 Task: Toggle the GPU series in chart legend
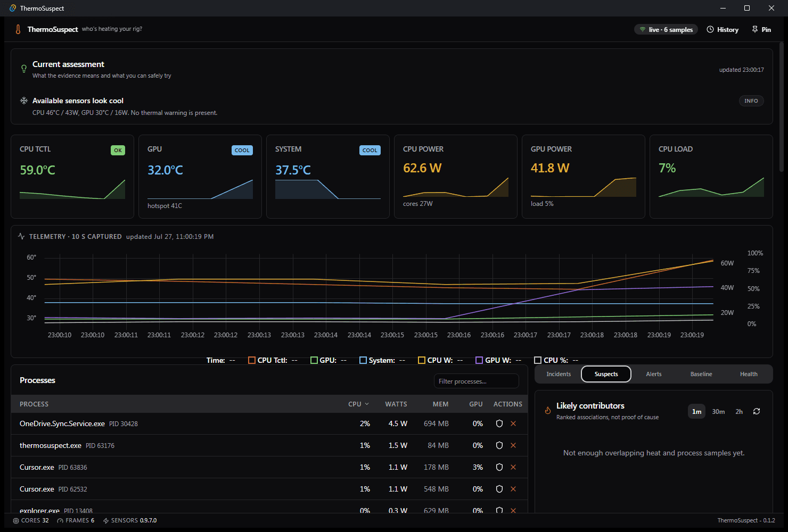point(329,360)
